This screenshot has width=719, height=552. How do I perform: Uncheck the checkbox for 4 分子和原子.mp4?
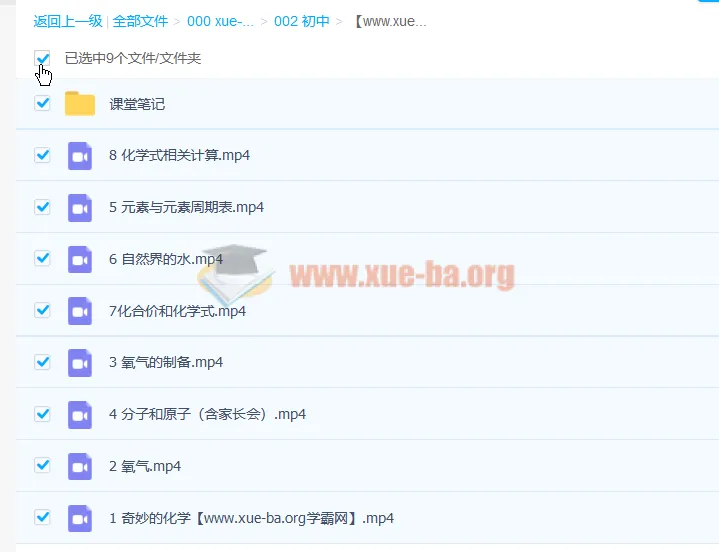(x=42, y=414)
